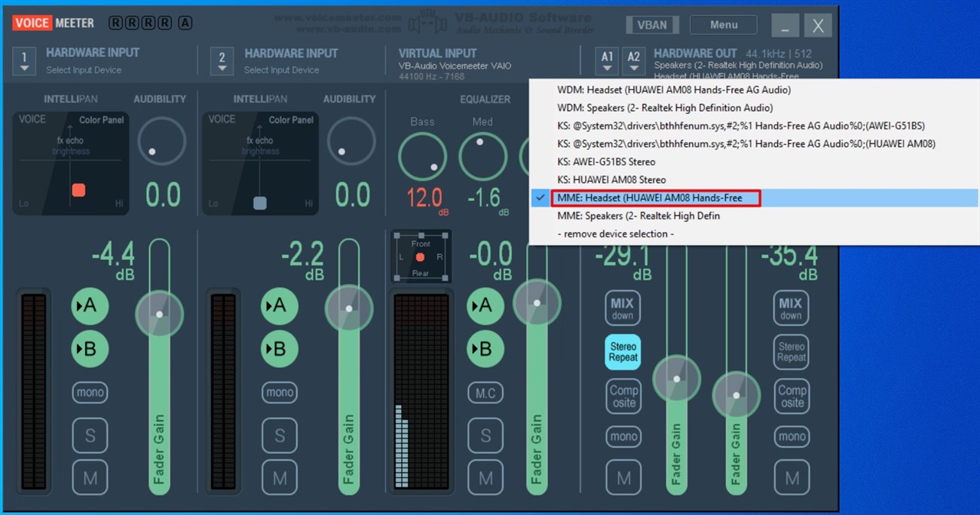Image resolution: width=980 pixels, height=515 pixels.
Task: Mute the A1 output bus
Action: pos(623,478)
